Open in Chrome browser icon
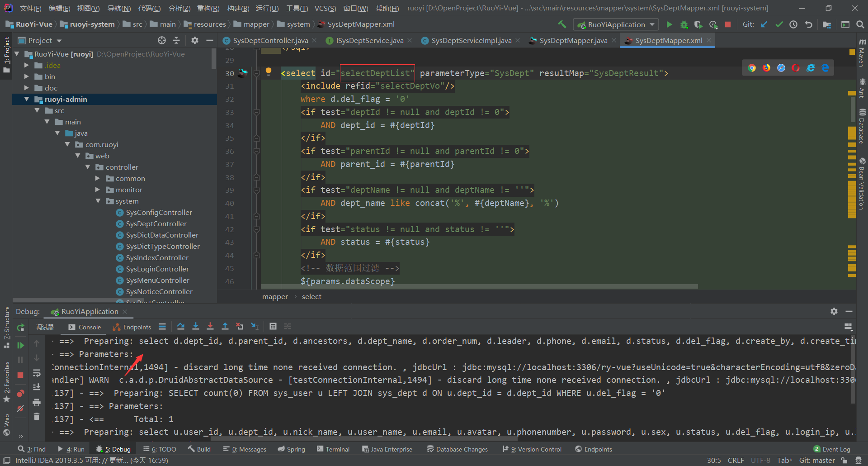This screenshot has height=466, width=868. click(752, 68)
